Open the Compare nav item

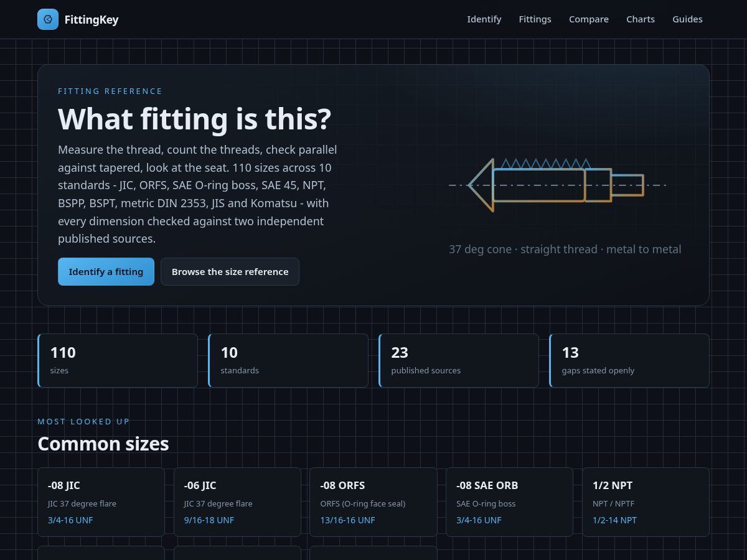point(589,19)
